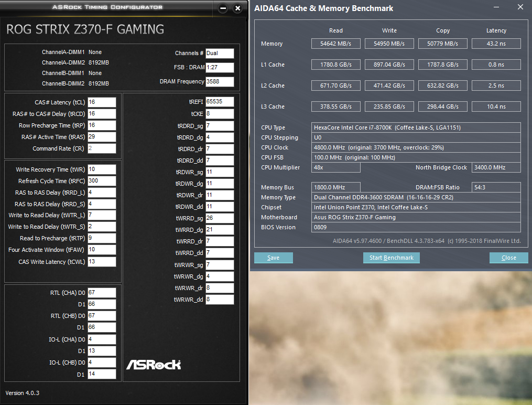
Task: Select the Memory Latency value 43.2 ns
Action: coord(496,44)
